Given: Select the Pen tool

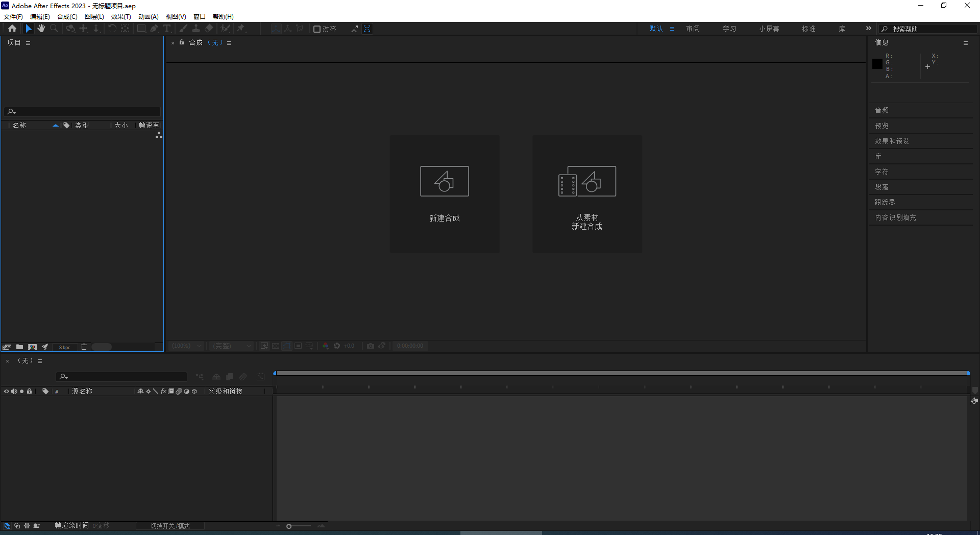Looking at the screenshot, I should click(155, 29).
